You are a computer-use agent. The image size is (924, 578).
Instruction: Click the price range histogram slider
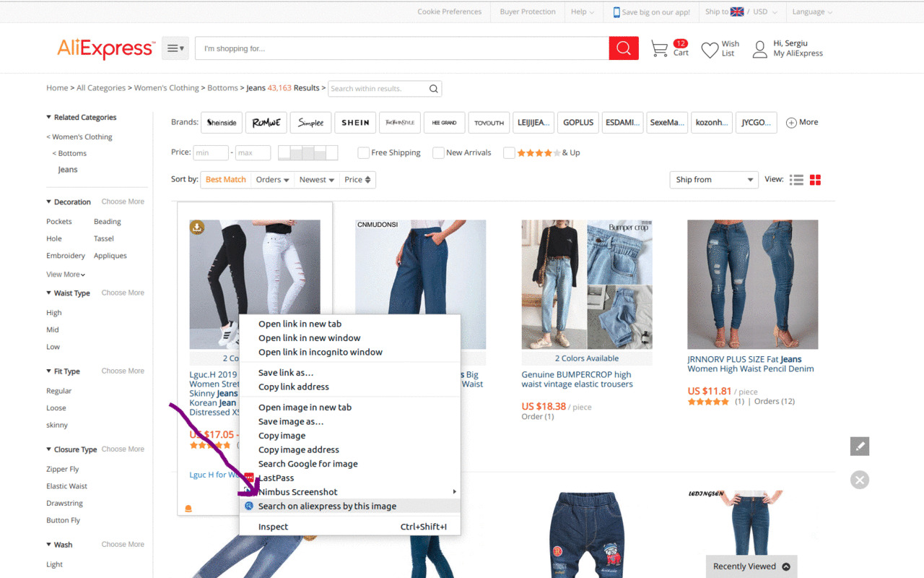pos(308,152)
